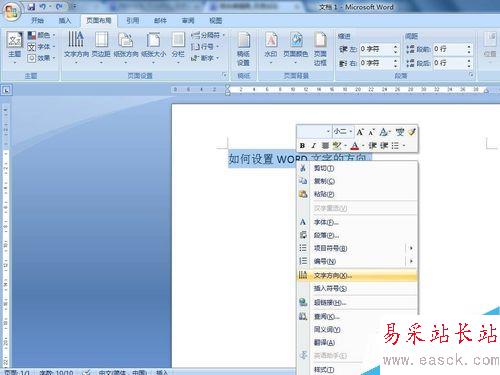This screenshot has height=375, width=500.
Task: Open the Office button menu
Action: tap(12, 11)
